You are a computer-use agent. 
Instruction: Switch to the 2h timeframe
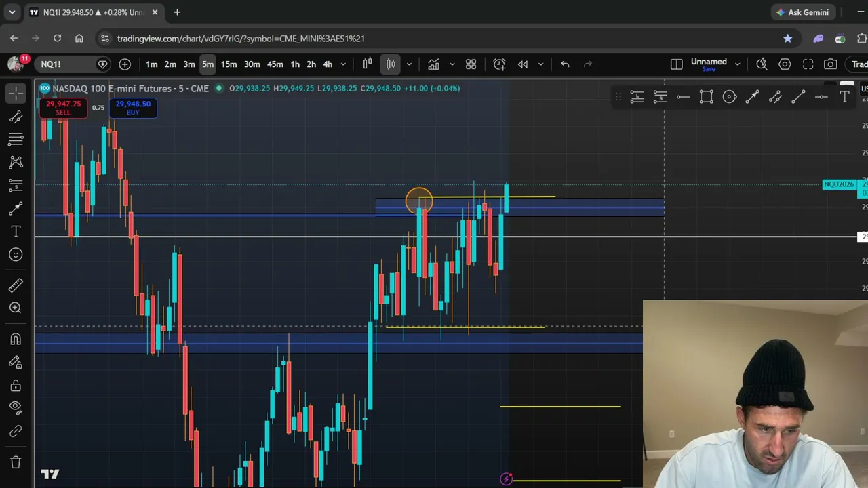pyautogui.click(x=311, y=64)
